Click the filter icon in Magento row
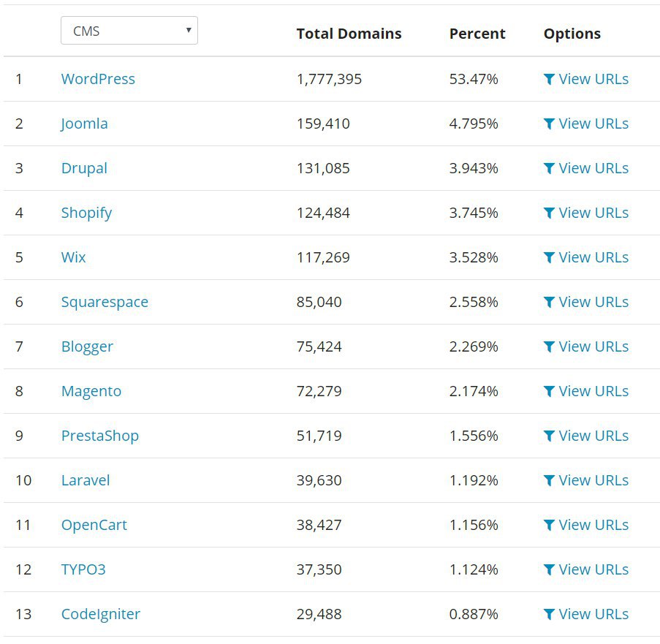660x644 pixels. click(549, 392)
